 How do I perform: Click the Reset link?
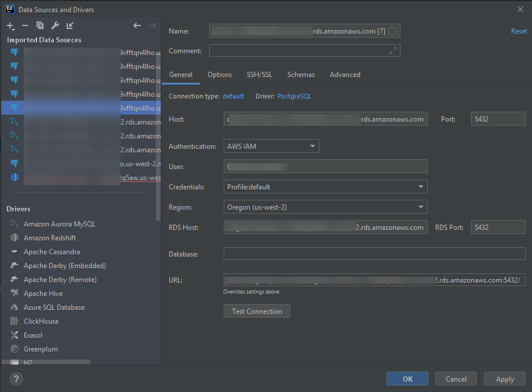click(519, 31)
